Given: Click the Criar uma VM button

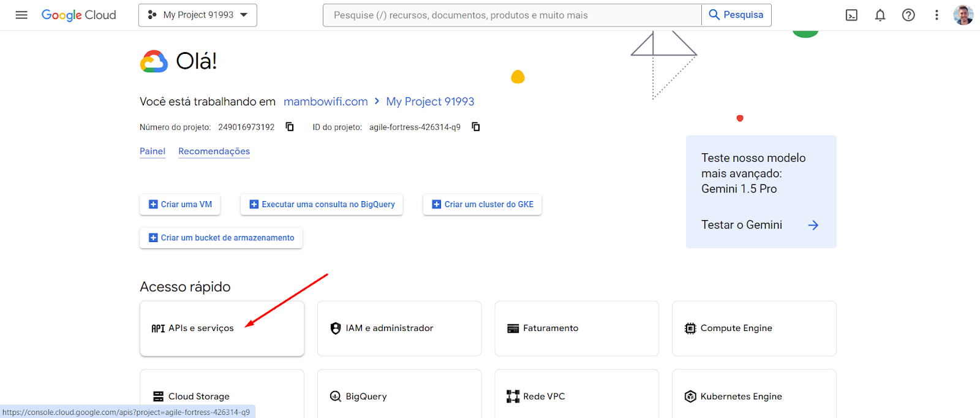Looking at the screenshot, I should (x=180, y=205).
